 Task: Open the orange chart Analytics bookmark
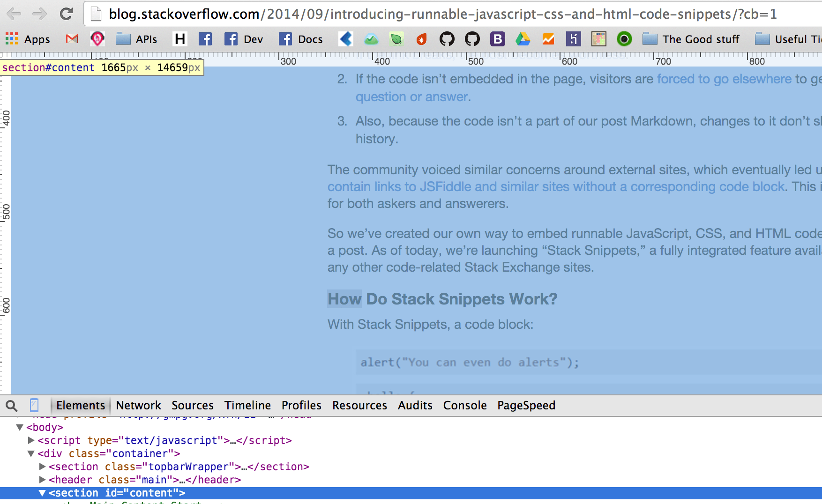click(x=548, y=39)
